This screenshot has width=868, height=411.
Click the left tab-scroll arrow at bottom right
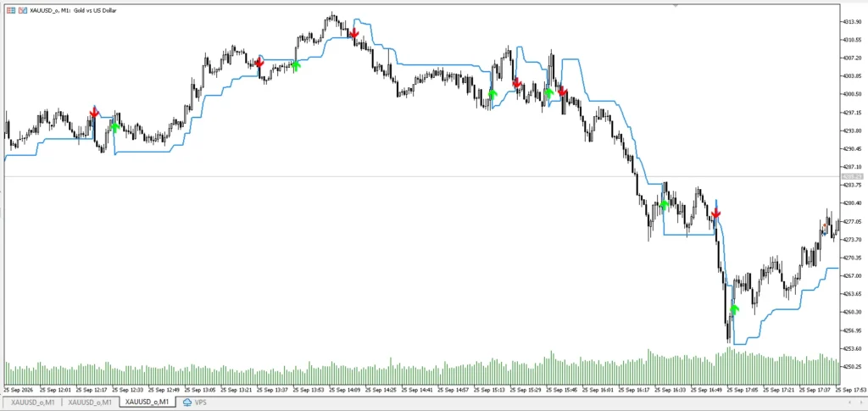[x=849, y=403]
